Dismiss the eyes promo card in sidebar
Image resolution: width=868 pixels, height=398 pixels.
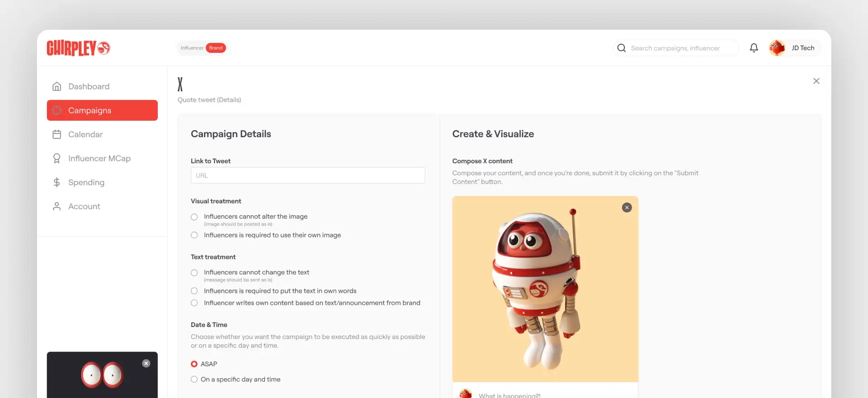pyautogui.click(x=146, y=363)
